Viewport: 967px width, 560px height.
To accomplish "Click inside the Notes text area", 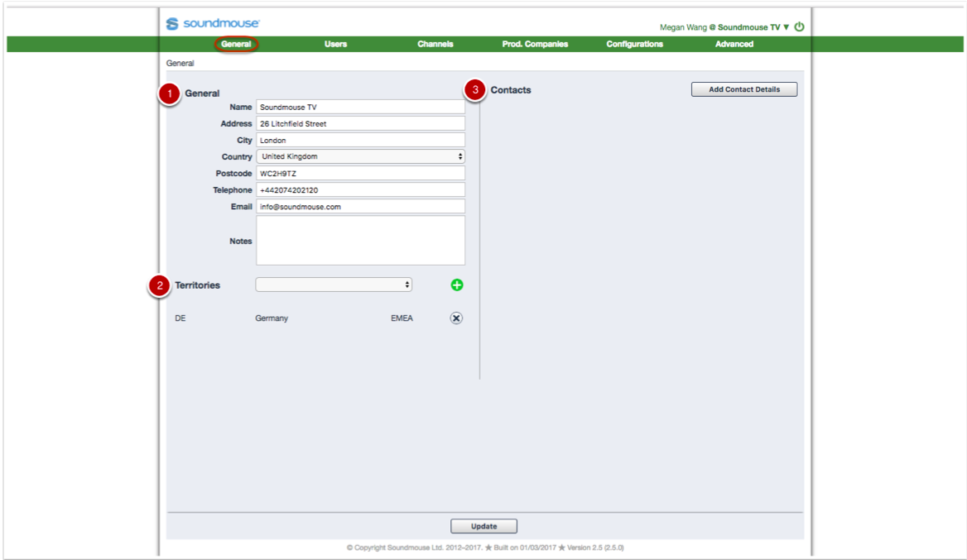I will [361, 240].
